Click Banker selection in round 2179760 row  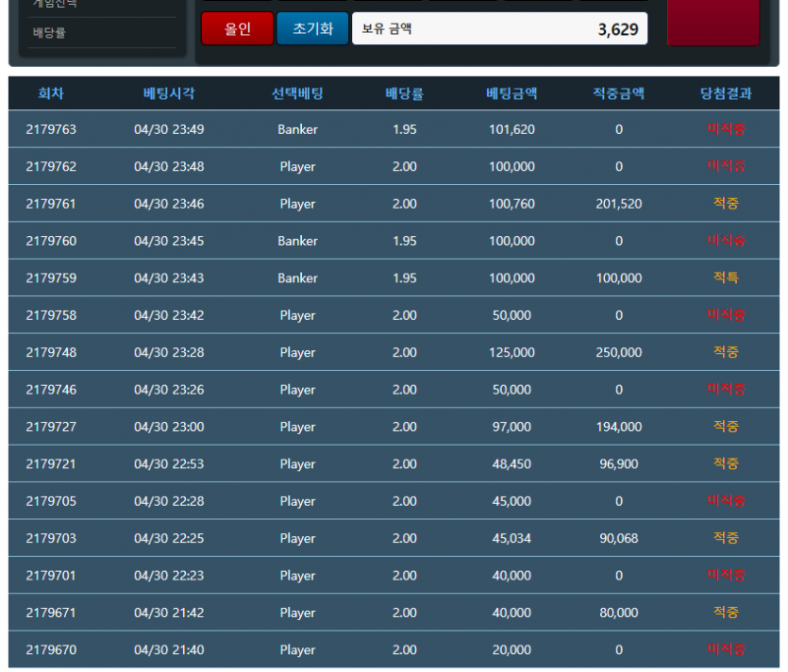point(297,241)
